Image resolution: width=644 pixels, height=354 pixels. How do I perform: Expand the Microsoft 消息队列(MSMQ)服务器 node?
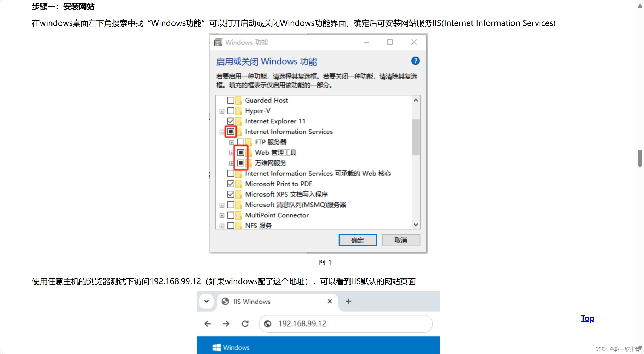222,204
